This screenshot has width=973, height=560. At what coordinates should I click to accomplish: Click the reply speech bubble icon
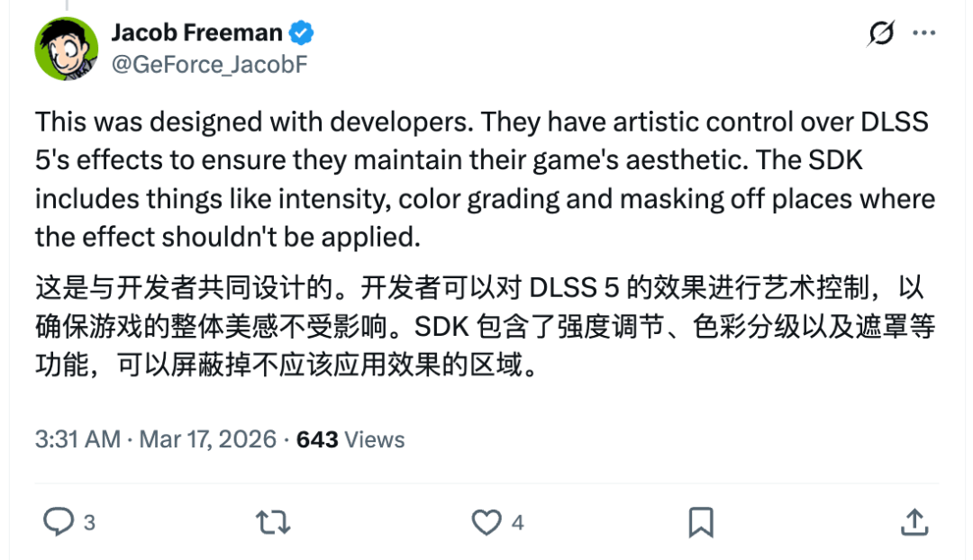point(59,521)
